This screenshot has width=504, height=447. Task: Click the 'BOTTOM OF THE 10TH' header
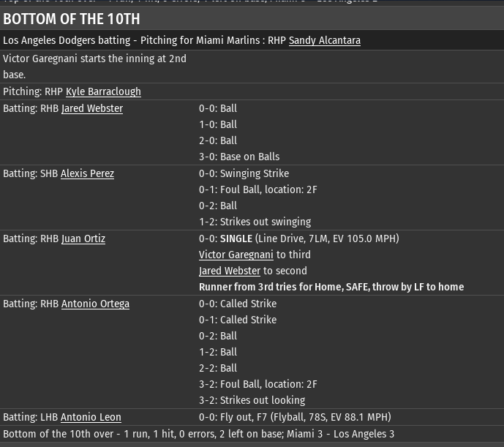point(72,19)
